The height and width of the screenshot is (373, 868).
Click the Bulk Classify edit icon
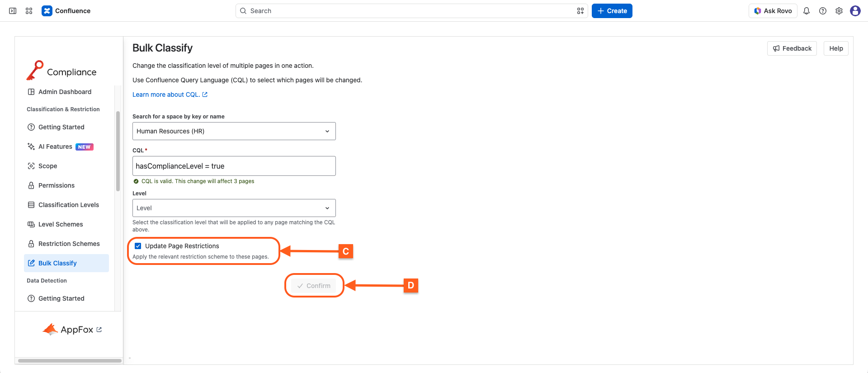coord(31,263)
